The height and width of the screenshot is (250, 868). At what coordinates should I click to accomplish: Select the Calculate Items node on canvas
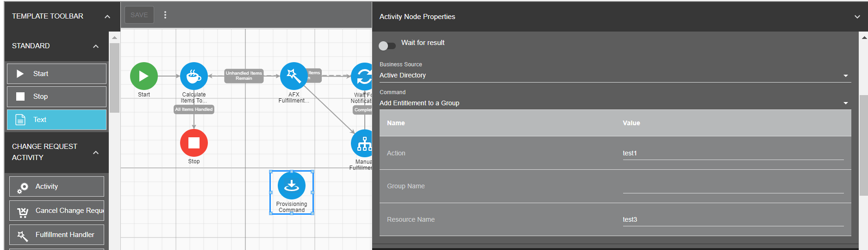tap(194, 76)
